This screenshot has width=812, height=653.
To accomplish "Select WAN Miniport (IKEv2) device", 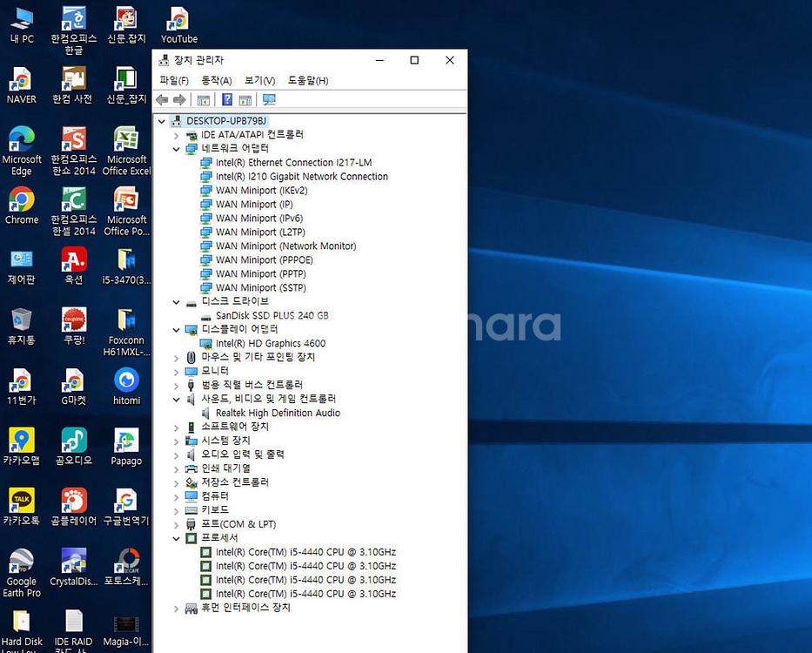I will click(x=261, y=191).
